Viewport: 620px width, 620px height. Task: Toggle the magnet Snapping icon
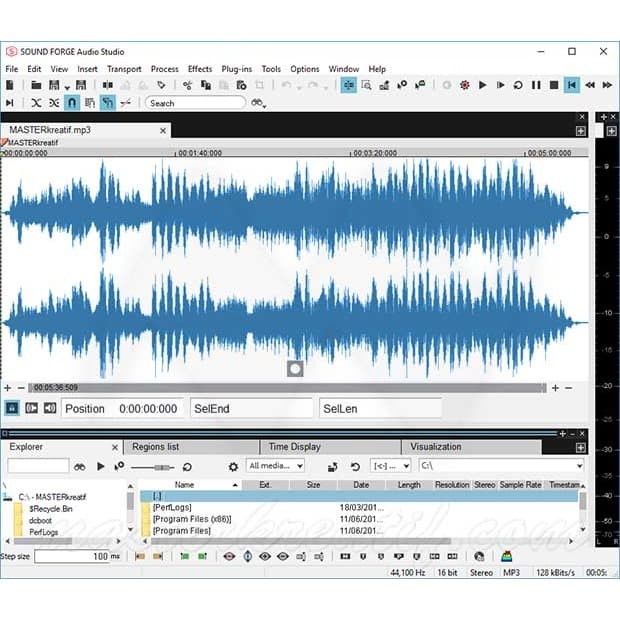click(72, 103)
